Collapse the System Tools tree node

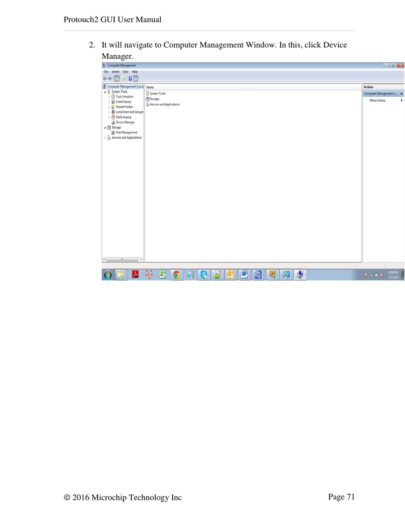click(105, 92)
